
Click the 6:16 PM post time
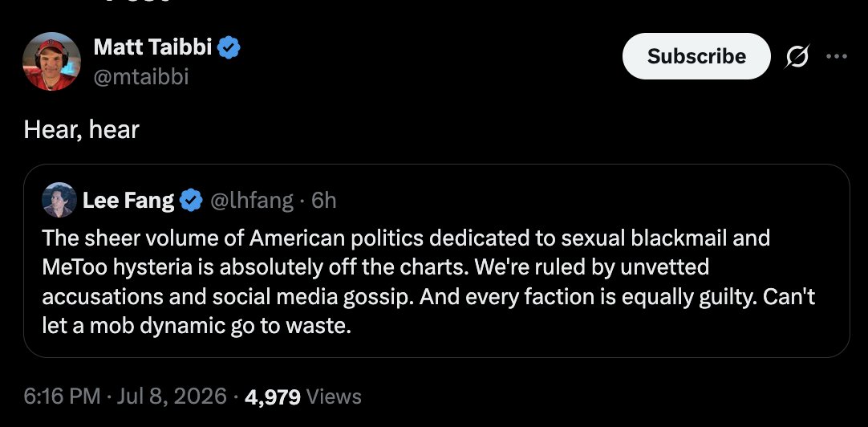(62, 396)
